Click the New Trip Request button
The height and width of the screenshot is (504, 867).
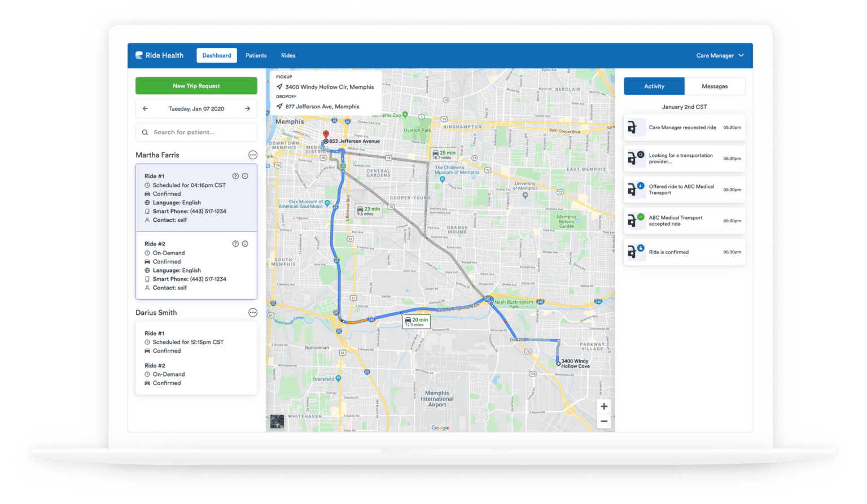pos(196,85)
